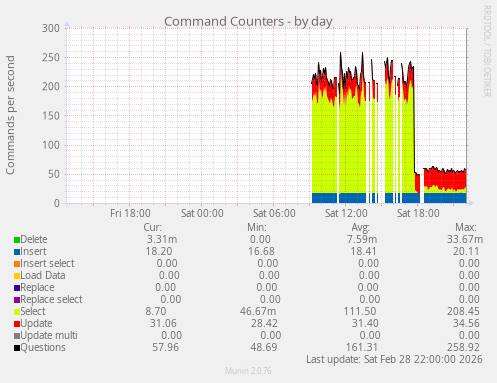This screenshot has height=383, width=497.
Task: Click the 'Munin 2.0.76' version text
Action: (x=248, y=371)
